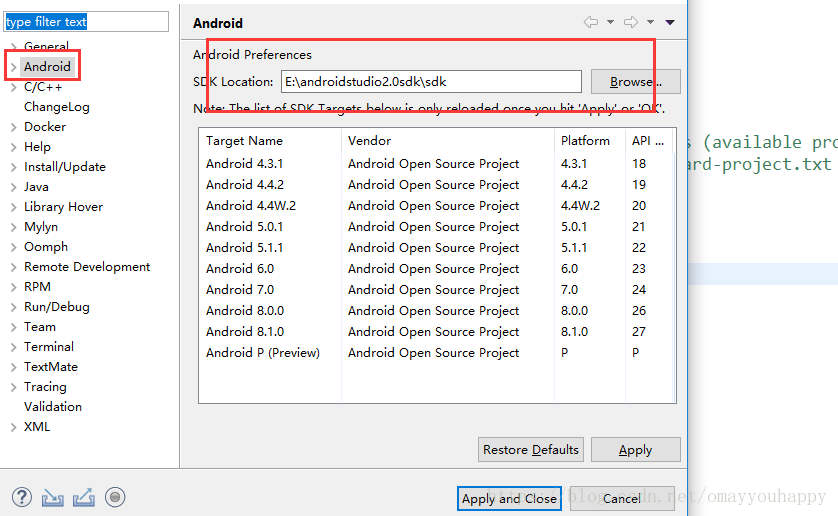Select the Android 4.3.1 target row
The width and height of the screenshot is (838, 516).
click(437, 164)
